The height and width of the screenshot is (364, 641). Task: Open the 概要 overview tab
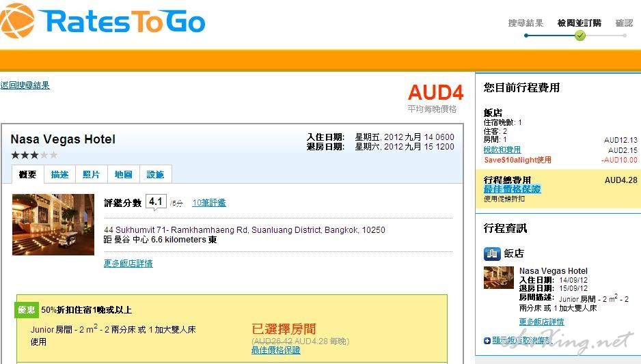[28, 174]
